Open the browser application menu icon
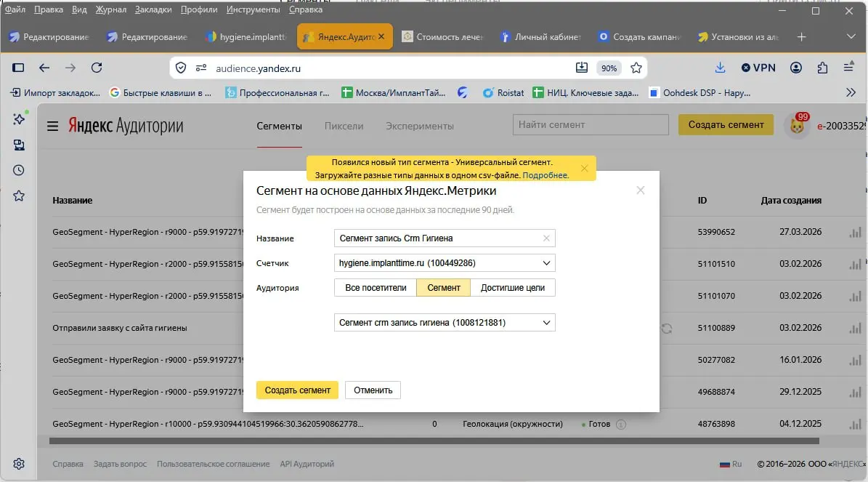The image size is (868, 482). tap(848, 67)
